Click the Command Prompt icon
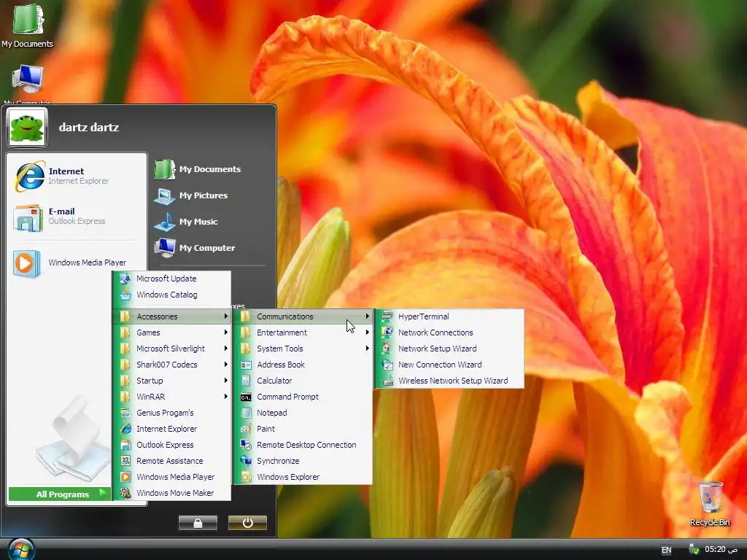This screenshot has height=560, width=747. 246,397
